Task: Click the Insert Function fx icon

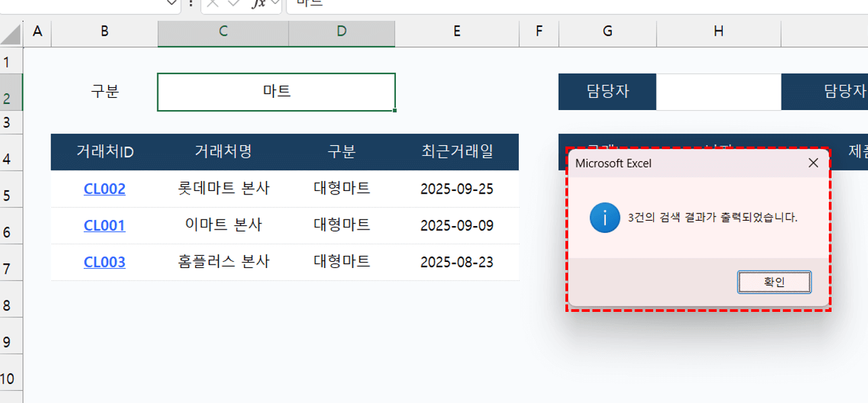Action: [259, 5]
